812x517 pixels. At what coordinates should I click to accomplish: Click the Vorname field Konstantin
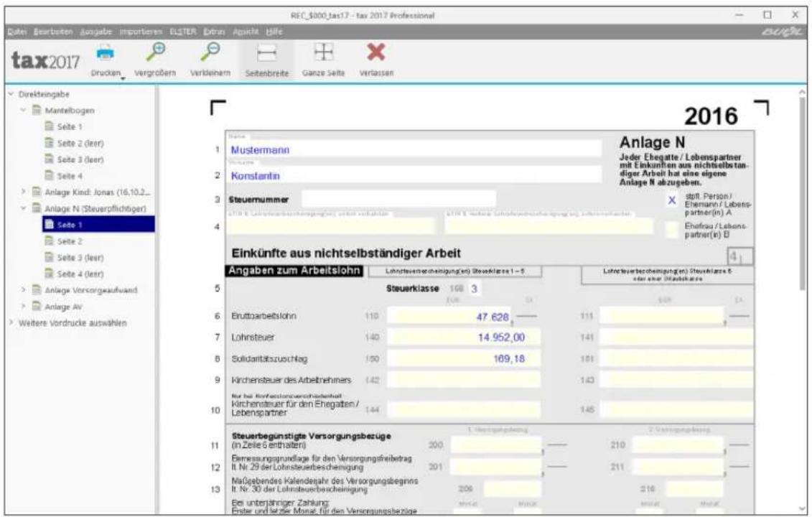414,176
